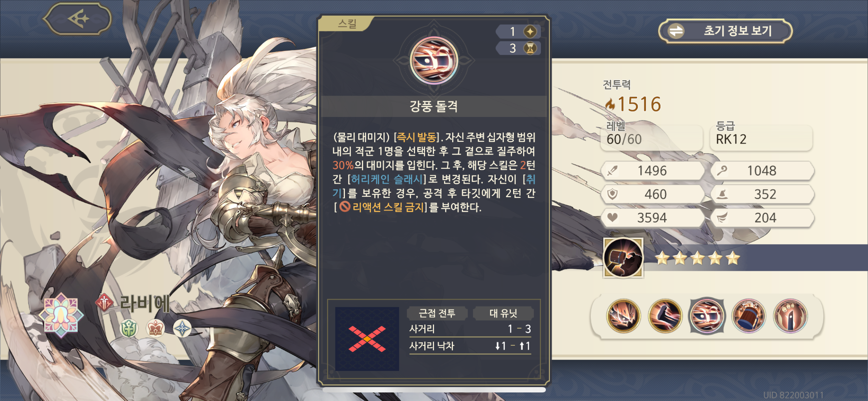
Task: Select the last skill icon in row
Action: coord(790,316)
